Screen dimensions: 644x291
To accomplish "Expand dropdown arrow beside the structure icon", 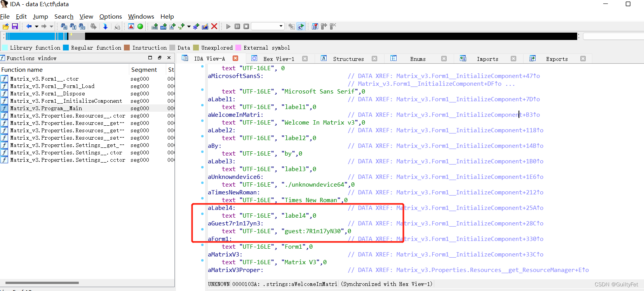I will [189, 26].
